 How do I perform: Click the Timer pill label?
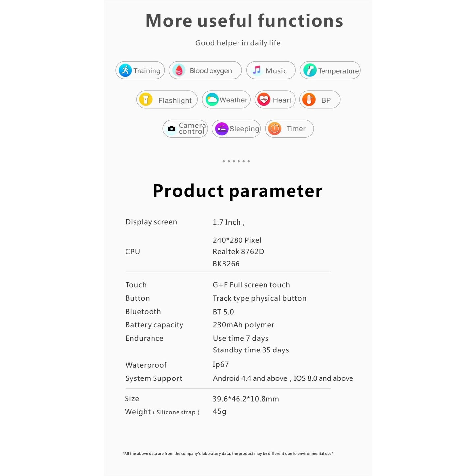click(296, 129)
